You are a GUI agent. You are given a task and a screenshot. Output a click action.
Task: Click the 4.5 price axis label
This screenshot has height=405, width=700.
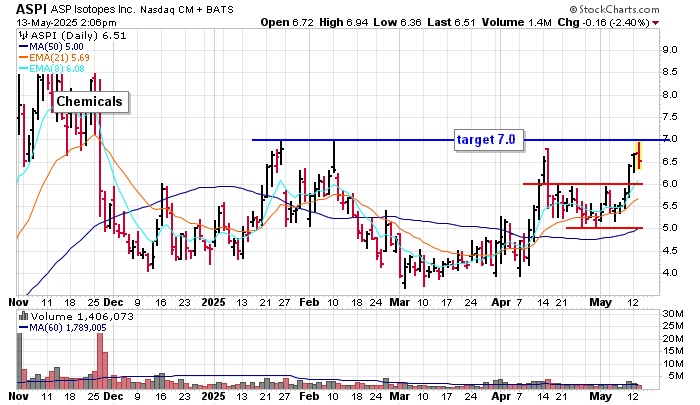[x=669, y=251]
